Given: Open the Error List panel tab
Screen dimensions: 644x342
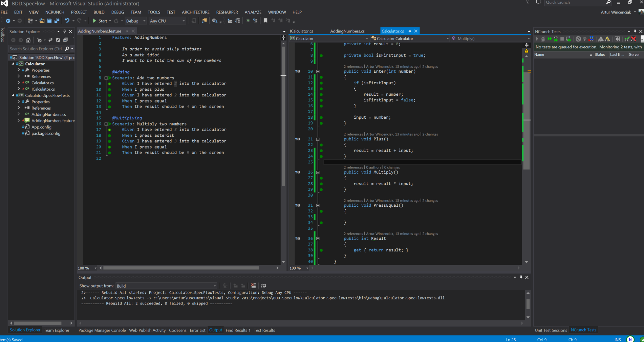Looking at the screenshot, I should click(197, 330).
